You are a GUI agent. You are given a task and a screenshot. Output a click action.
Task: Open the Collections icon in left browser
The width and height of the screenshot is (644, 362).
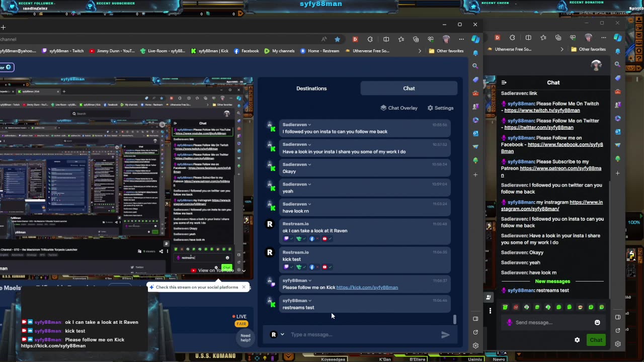(416, 39)
